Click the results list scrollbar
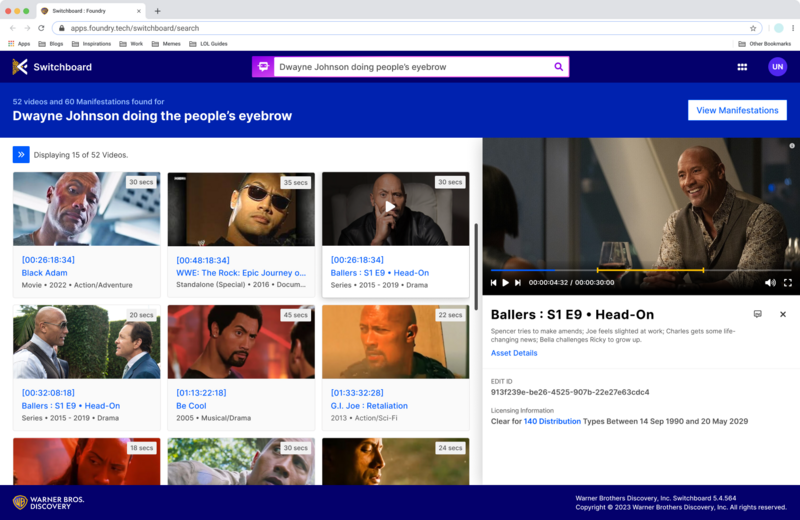800x520 pixels. pos(476,266)
